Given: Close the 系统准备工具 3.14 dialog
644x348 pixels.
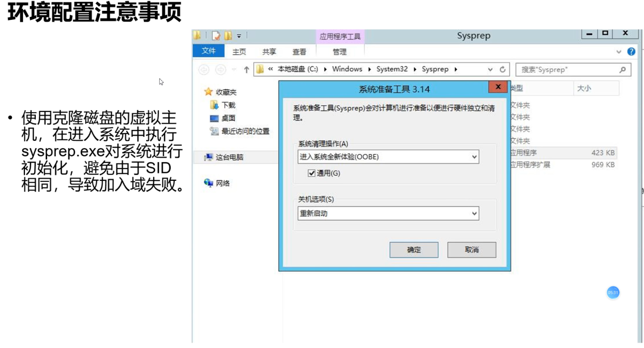Looking at the screenshot, I should [498, 87].
